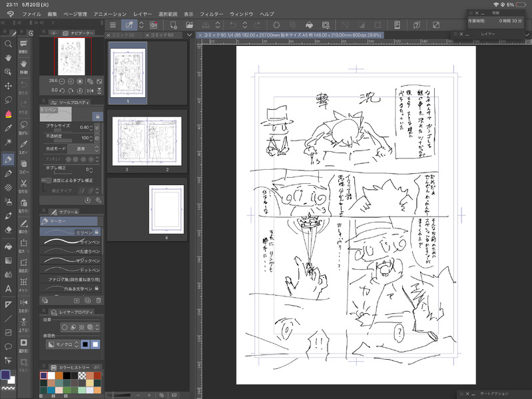Open page 4 thumbnail in page manager
Image resolution: width=532 pixels, height=399 pixels.
tap(166, 209)
